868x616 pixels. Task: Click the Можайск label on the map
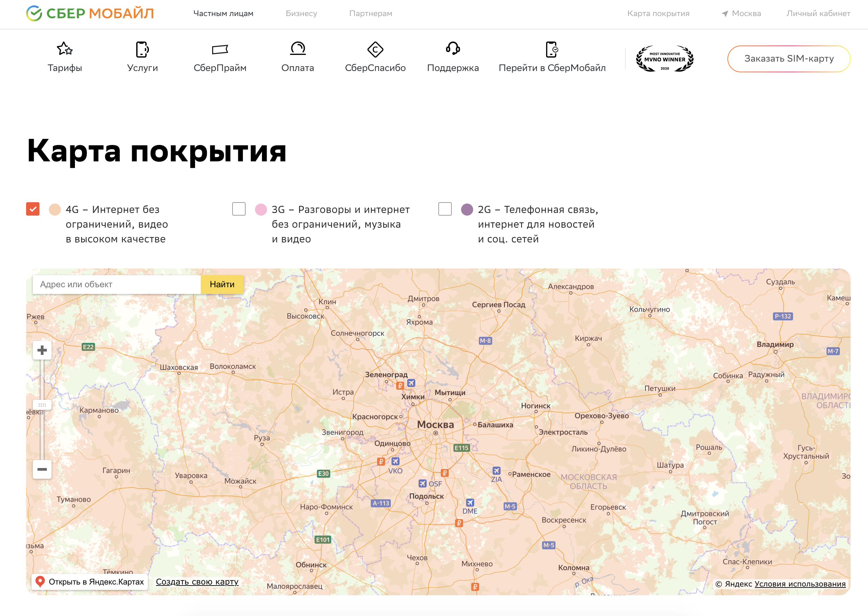pos(240,481)
